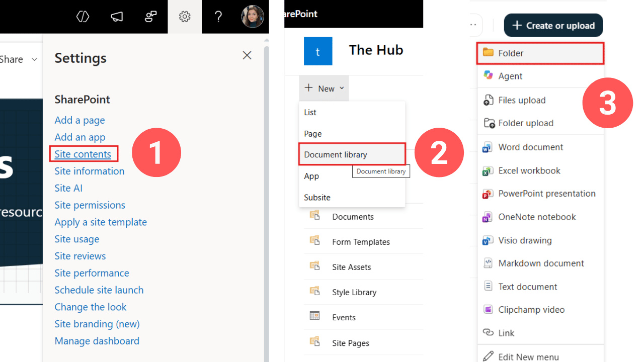Image resolution: width=644 pixels, height=362 pixels.
Task: Click The Hub site title
Action: 376,50
